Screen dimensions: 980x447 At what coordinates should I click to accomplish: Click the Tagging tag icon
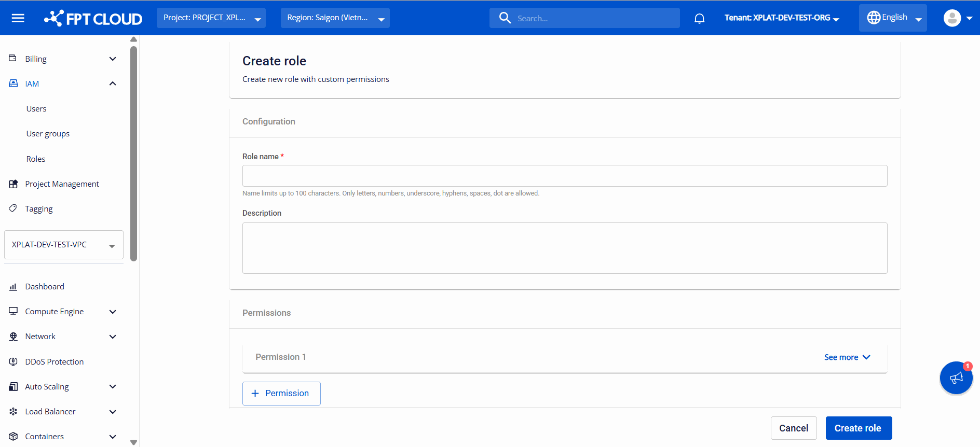pos(13,208)
